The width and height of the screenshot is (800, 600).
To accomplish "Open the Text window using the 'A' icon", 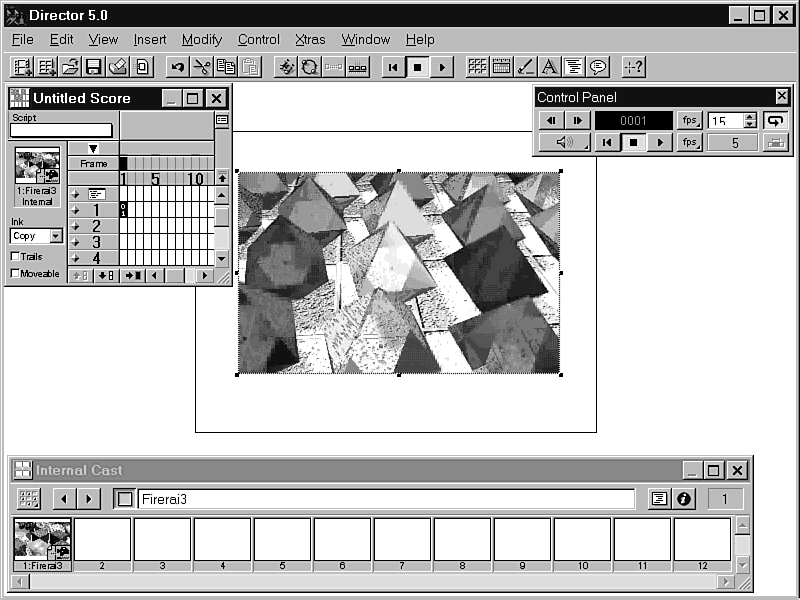I will click(x=549, y=67).
